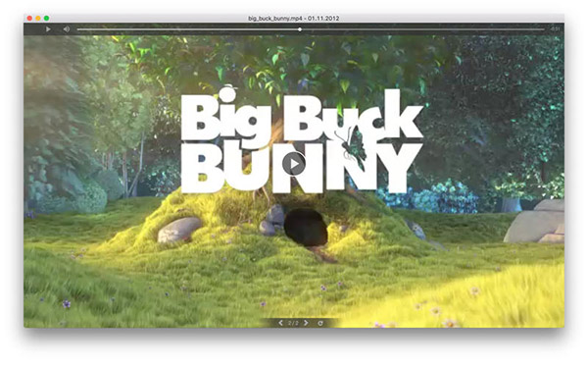The image size is (588, 368).
Task: Close the window with the red button
Action: point(29,18)
